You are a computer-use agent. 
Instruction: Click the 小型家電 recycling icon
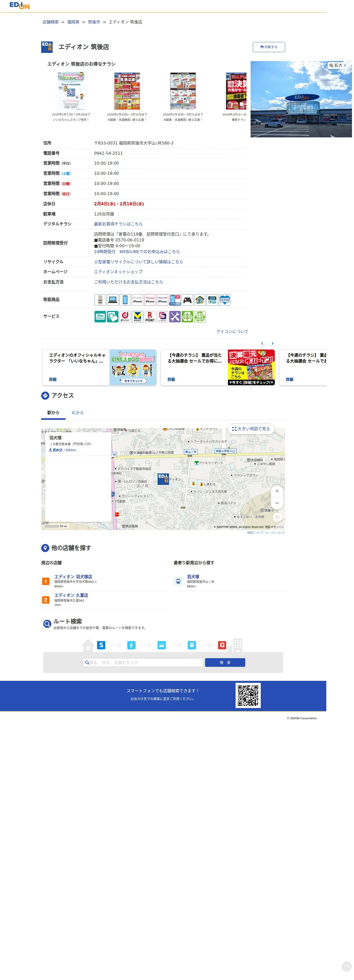(x=200, y=317)
